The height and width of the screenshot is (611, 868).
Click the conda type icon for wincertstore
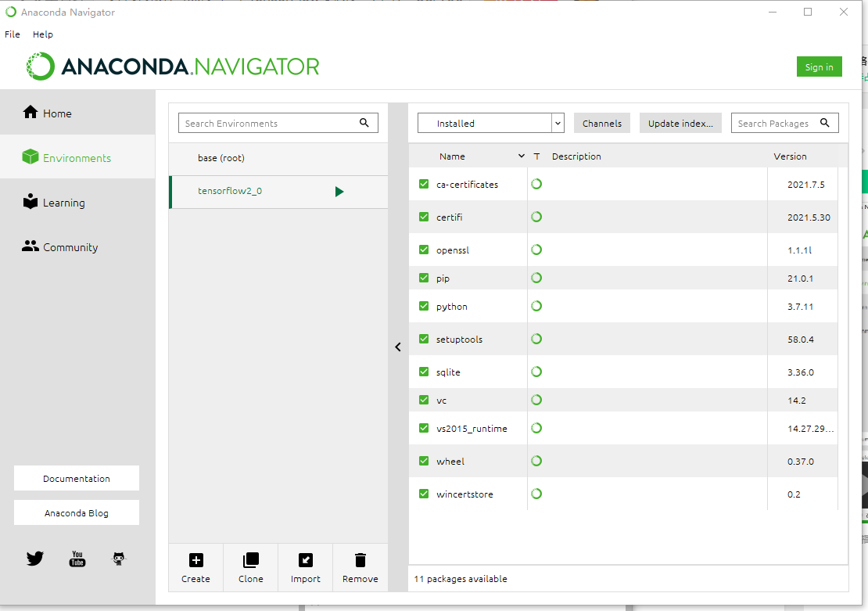(536, 493)
